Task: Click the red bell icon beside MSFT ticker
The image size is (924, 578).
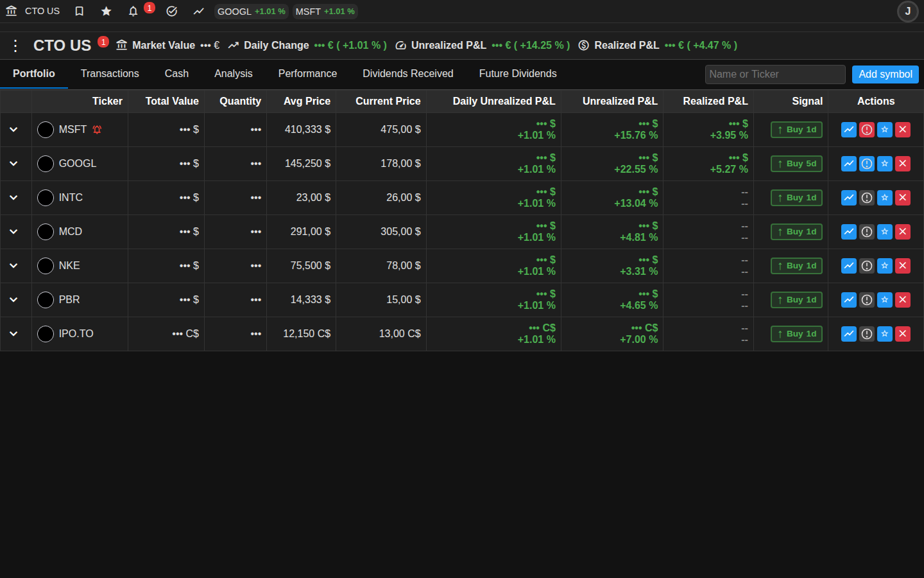Action: click(x=97, y=130)
